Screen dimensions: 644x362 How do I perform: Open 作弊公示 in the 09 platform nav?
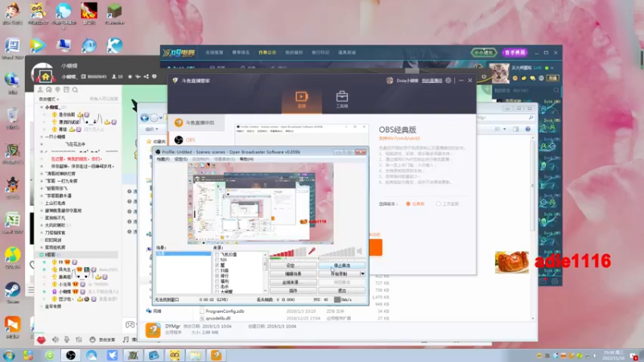click(x=267, y=52)
